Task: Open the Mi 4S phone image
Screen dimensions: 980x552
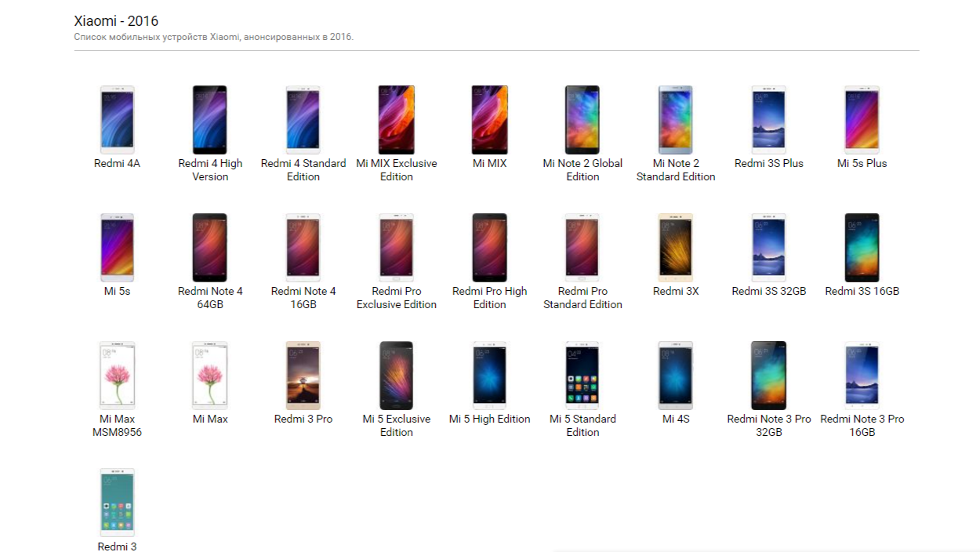Action: pos(676,376)
